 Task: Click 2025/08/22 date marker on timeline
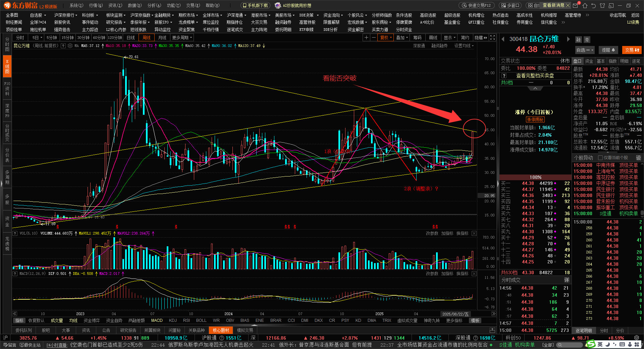pyautogui.click(x=455, y=314)
